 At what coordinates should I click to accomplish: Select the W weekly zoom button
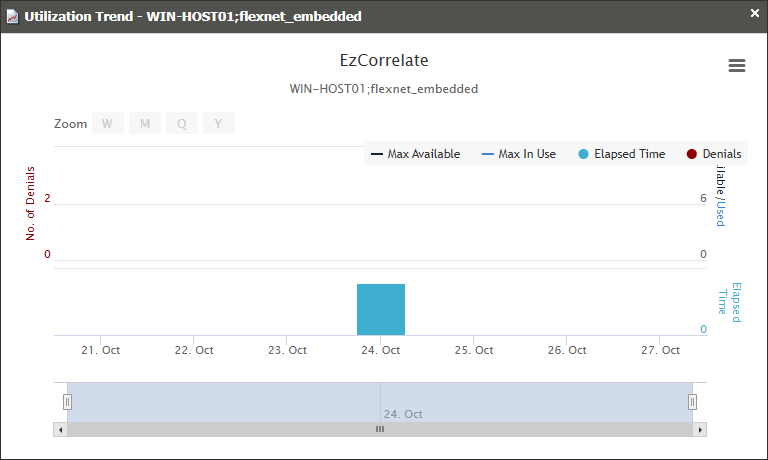107,124
